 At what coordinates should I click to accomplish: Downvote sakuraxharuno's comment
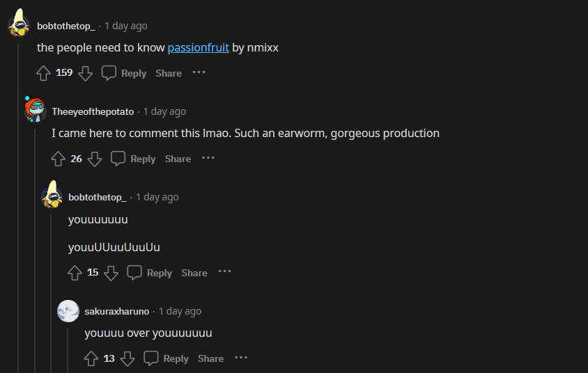pyautogui.click(x=127, y=358)
